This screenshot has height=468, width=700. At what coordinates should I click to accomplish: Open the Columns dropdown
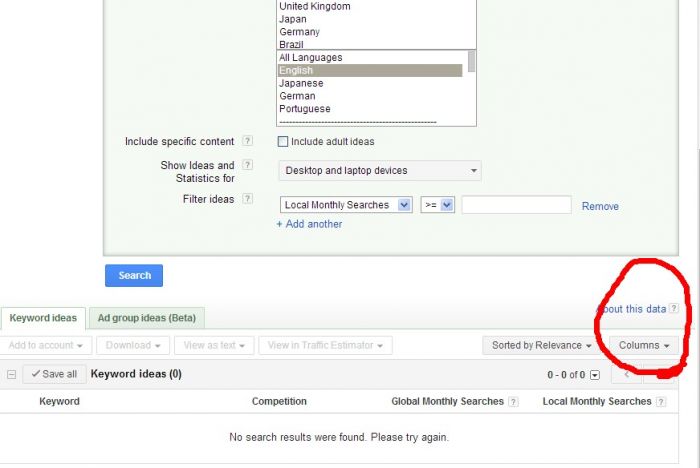click(x=643, y=346)
